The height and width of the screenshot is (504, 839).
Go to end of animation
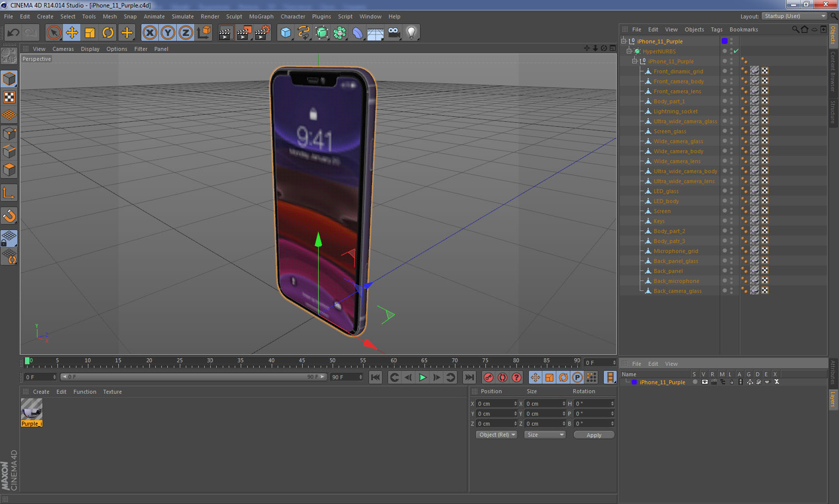(469, 377)
